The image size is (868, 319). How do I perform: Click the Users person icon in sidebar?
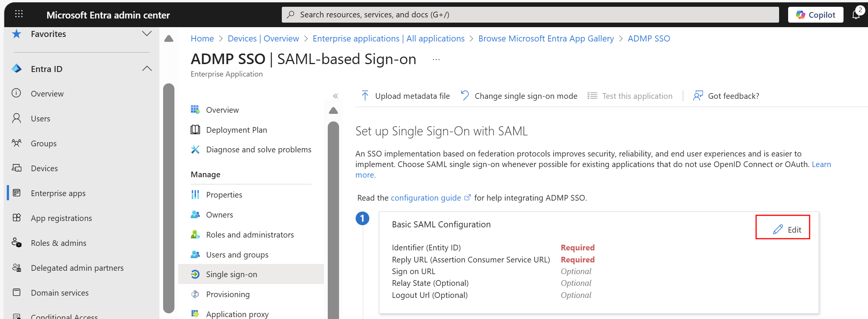(17, 118)
